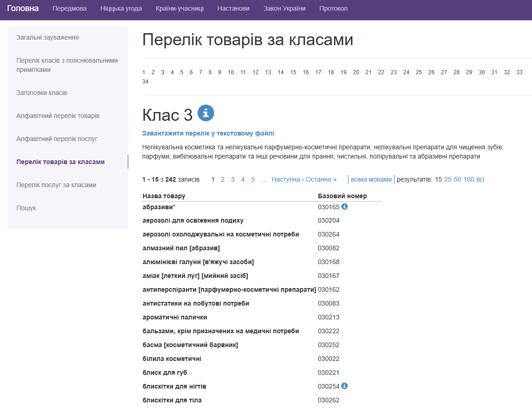Select class 15 from the class numbers
This screenshot has height=413, width=532.
point(293,72)
